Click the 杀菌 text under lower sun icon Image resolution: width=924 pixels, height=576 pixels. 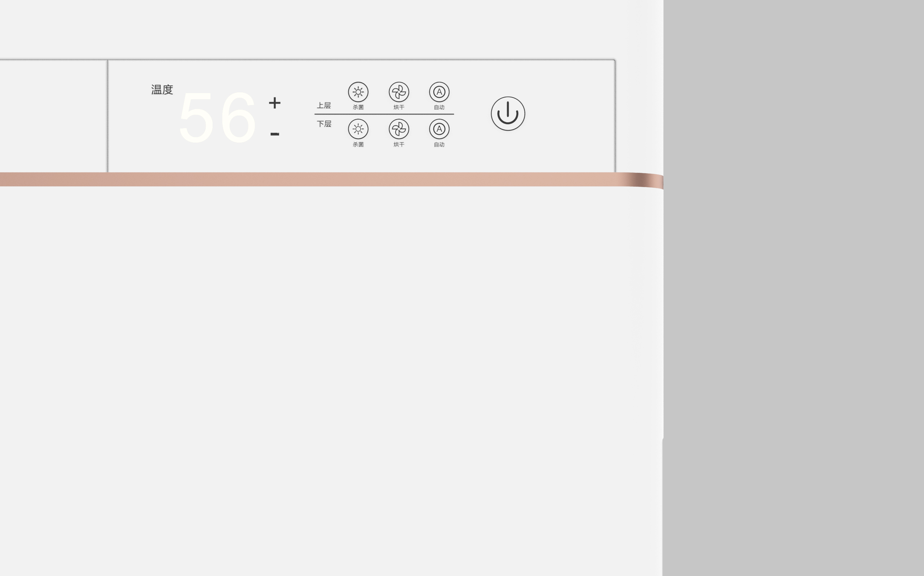pyautogui.click(x=358, y=144)
